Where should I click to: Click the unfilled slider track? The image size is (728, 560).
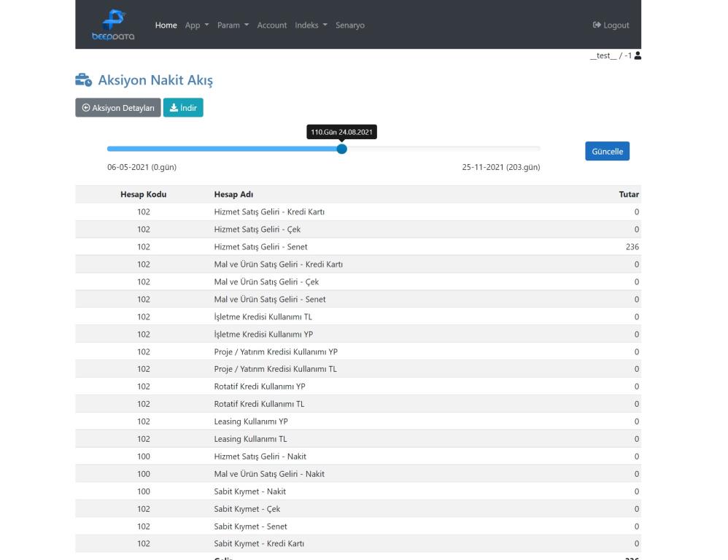click(x=444, y=149)
